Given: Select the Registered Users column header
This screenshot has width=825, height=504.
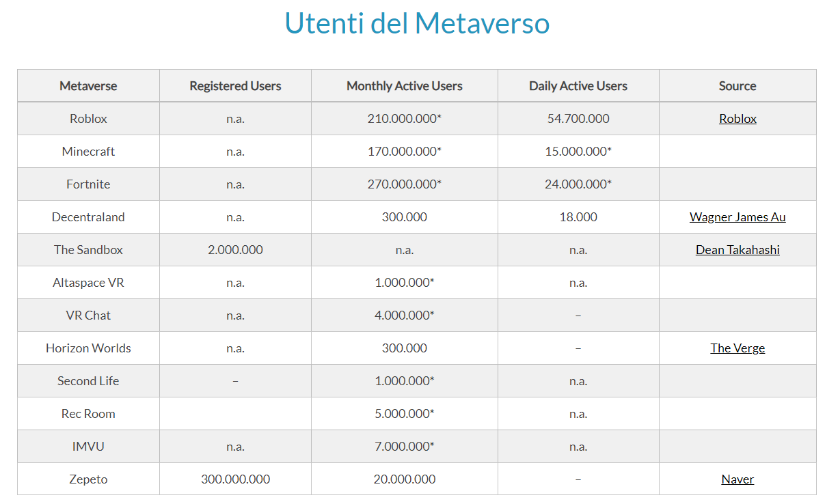Looking at the screenshot, I should pos(235,86).
